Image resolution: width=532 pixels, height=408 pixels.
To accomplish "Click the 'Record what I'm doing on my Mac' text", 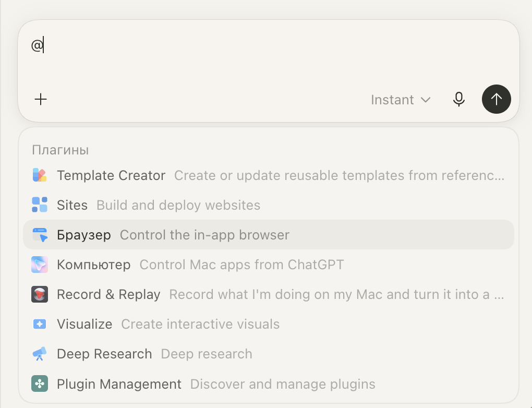I will [x=336, y=295].
